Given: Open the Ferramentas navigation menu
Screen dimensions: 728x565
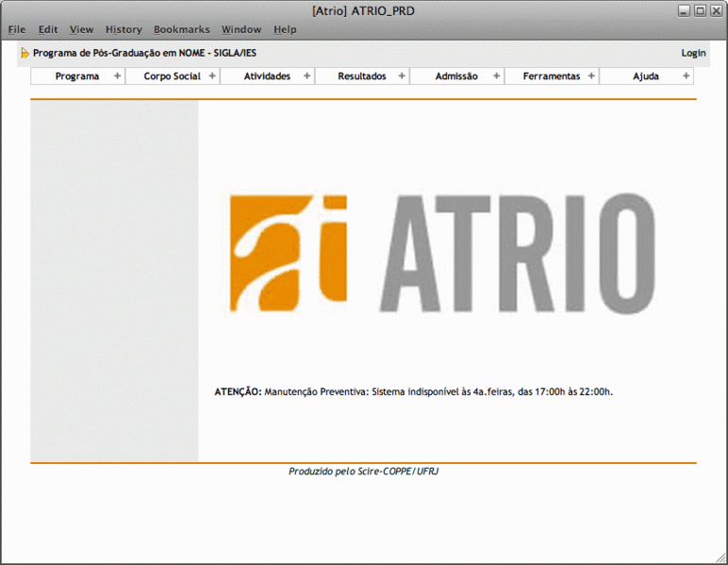Looking at the screenshot, I should (552, 76).
